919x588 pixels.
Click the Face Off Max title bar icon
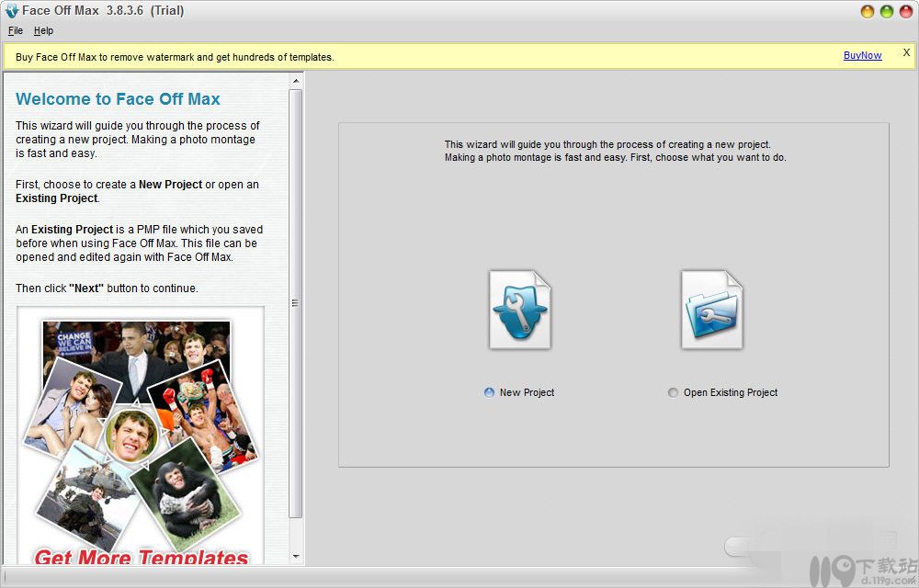[x=11, y=11]
